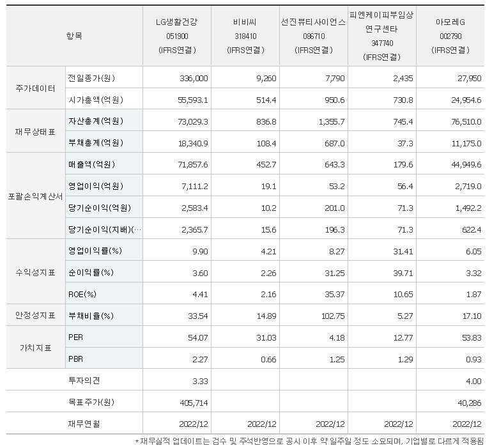Click the 매출액(억원) row label
The image size is (492, 448).
coord(91,164)
